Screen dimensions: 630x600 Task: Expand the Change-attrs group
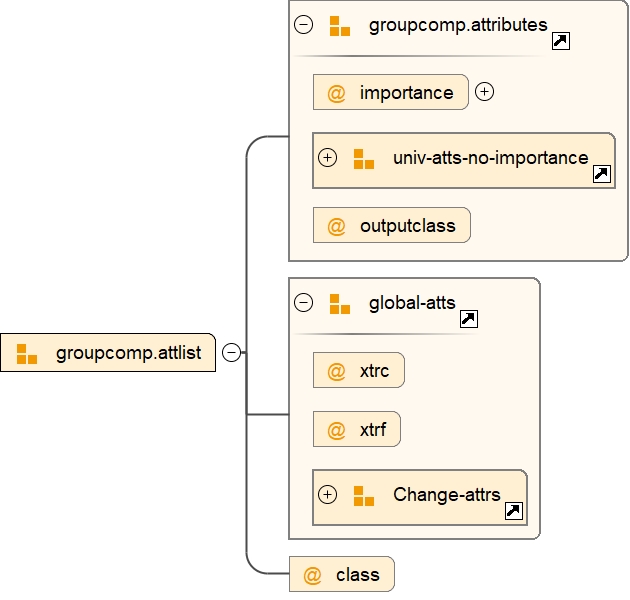(x=327, y=494)
